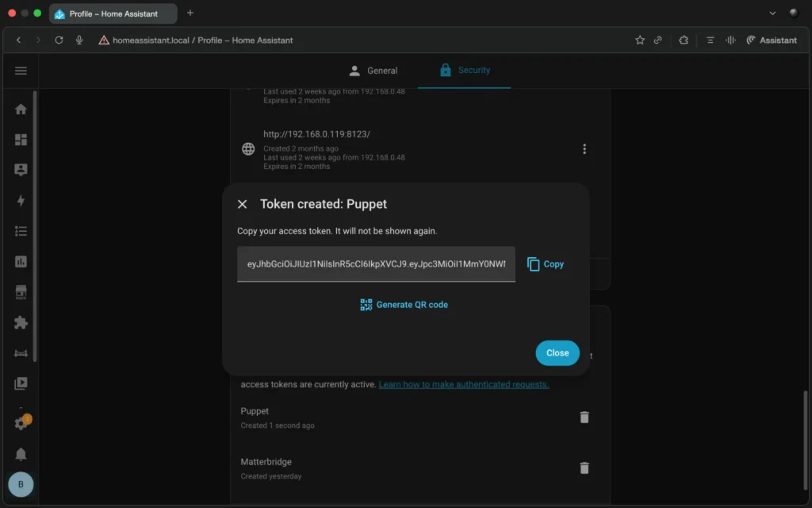The height and width of the screenshot is (508, 812).
Task: Open user profile avatar B
Action: 21,484
